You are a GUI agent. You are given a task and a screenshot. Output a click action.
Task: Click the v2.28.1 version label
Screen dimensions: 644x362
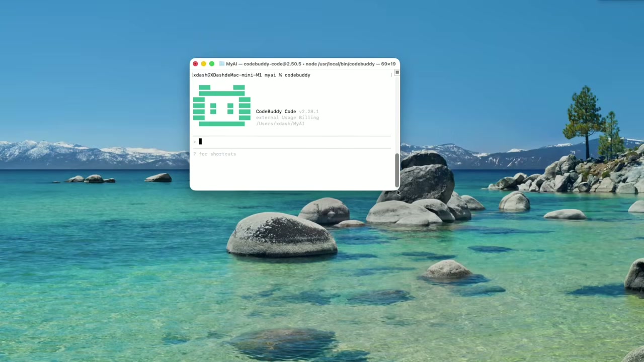(308, 112)
